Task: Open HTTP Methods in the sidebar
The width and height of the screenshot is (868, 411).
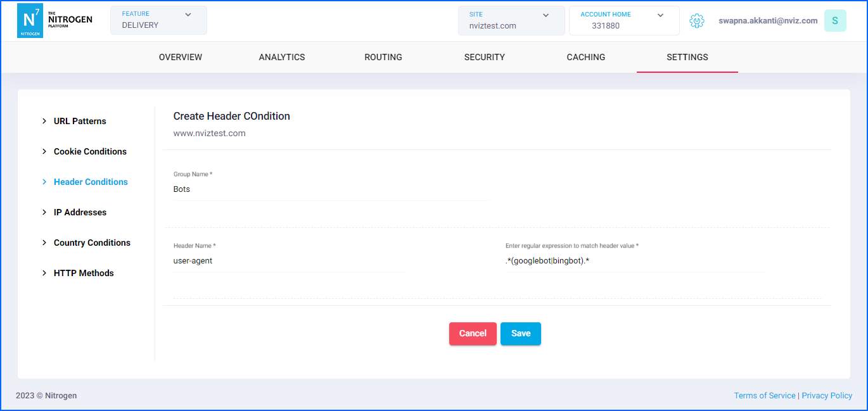Action: tap(84, 273)
